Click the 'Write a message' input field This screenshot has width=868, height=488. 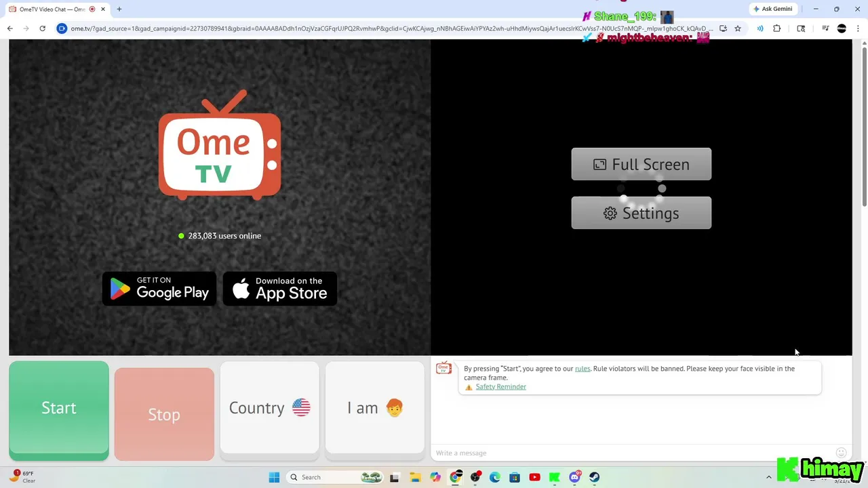(631, 453)
